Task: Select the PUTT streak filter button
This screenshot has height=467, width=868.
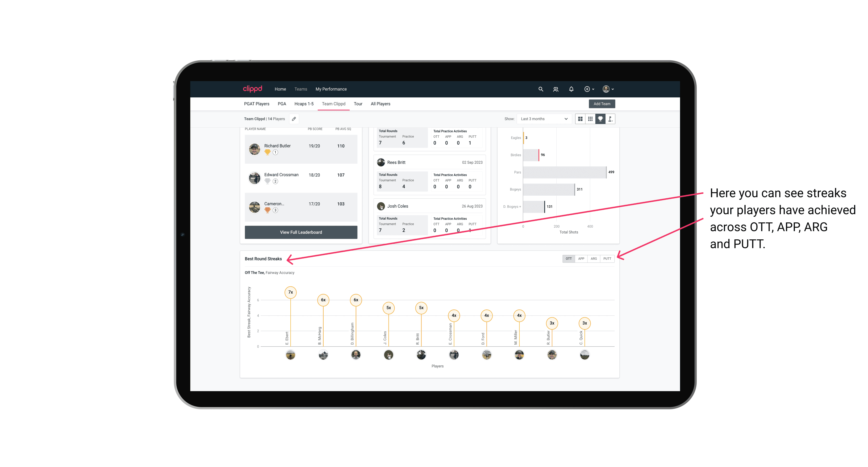Action: [x=607, y=259]
